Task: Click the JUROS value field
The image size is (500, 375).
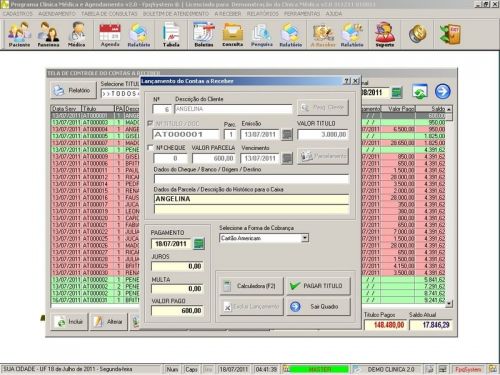Action: click(177, 266)
